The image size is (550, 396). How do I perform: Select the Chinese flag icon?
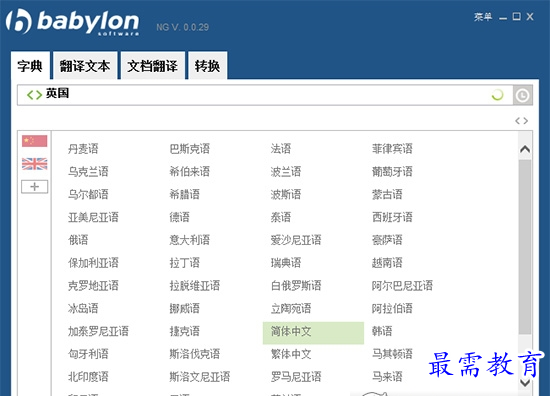(x=34, y=141)
